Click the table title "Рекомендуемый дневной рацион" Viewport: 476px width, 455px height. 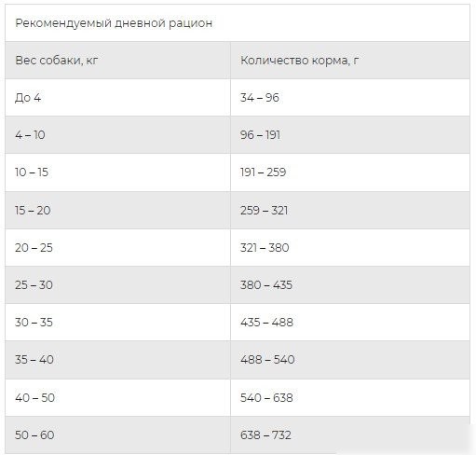[114, 23]
